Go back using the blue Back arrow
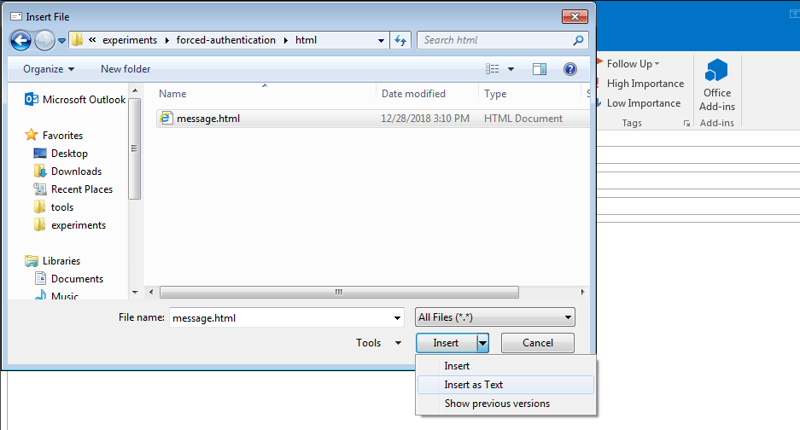 point(20,40)
